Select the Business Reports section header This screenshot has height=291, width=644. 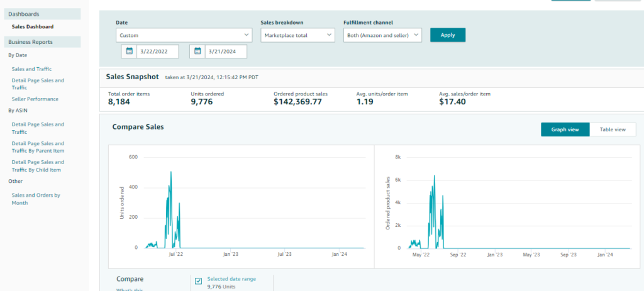tap(30, 42)
